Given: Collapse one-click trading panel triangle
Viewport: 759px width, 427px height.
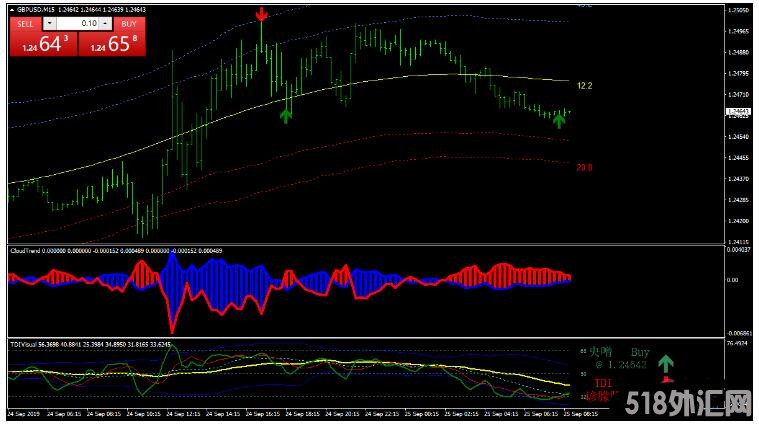Looking at the screenshot, I should click(x=12, y=9).
